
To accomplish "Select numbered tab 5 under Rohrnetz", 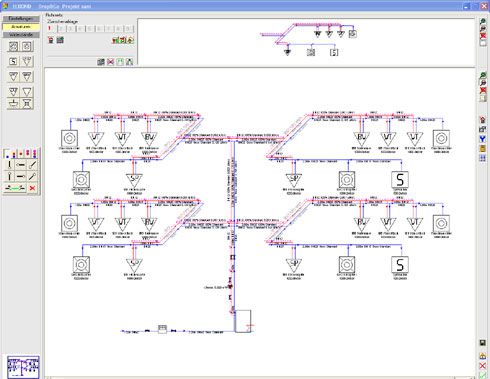I will (90, 29).
